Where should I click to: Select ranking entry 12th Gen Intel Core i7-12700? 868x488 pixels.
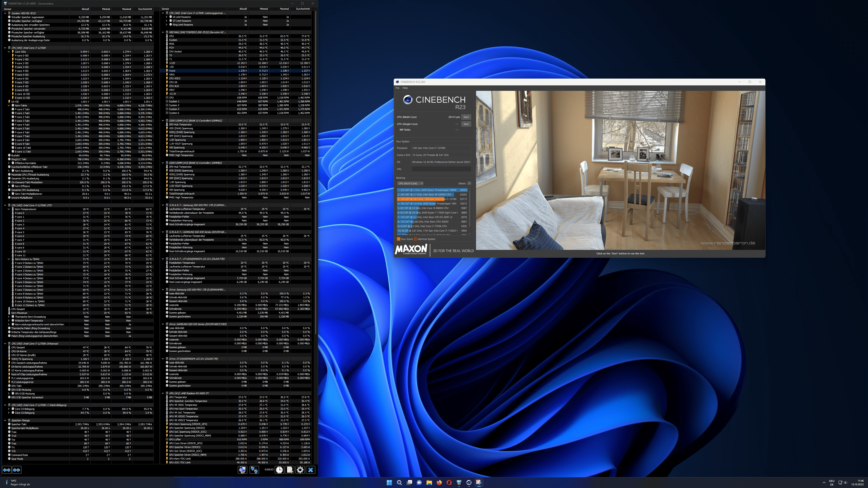click(432, 199)
